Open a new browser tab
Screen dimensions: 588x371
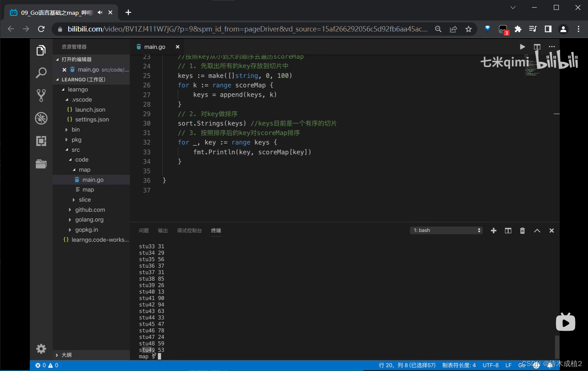tap(128, 13)
